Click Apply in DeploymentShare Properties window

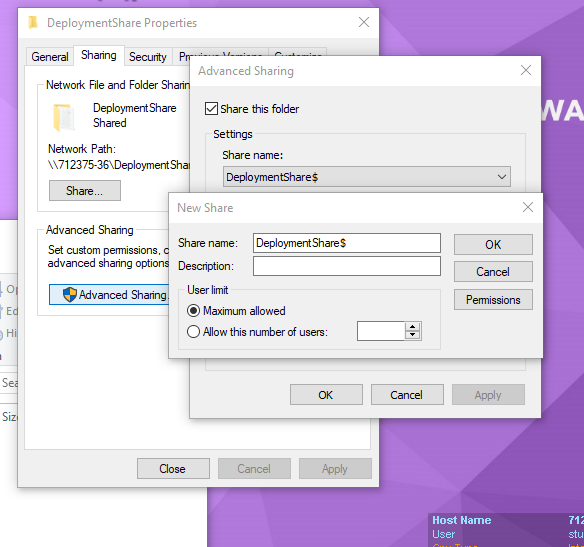pyautogui.click(x=335, y=468)
